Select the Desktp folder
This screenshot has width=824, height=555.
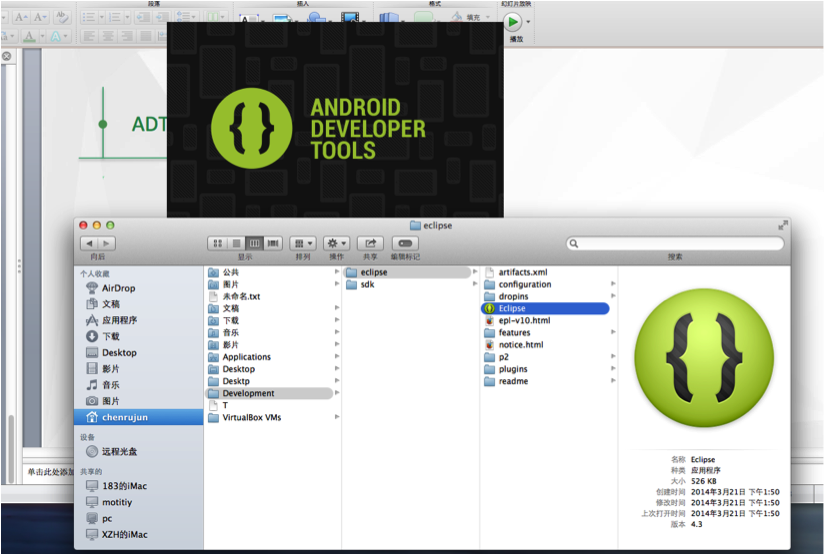click(229, 381)
